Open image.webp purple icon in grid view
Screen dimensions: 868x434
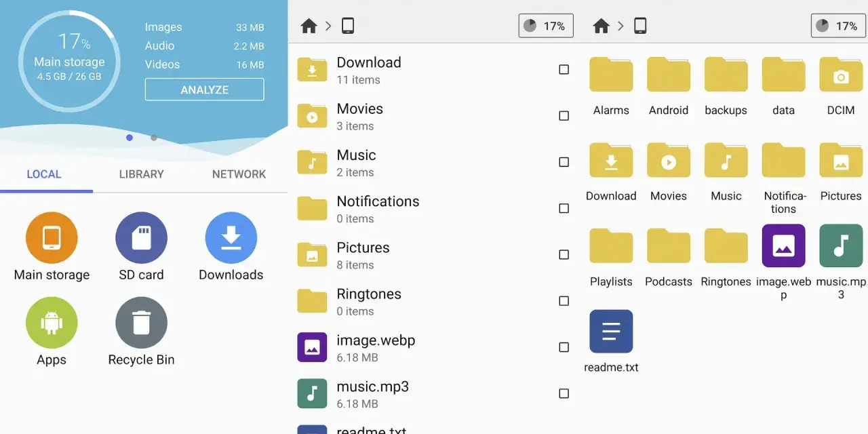pyautogui.click(x=784, y=245)
